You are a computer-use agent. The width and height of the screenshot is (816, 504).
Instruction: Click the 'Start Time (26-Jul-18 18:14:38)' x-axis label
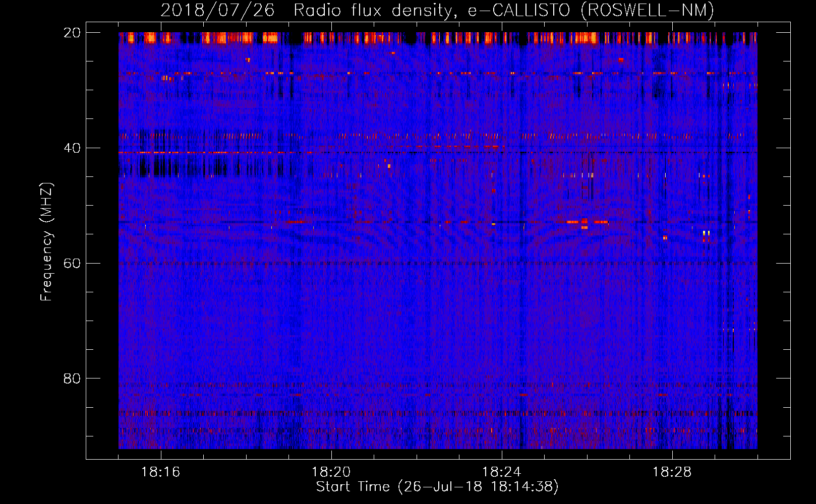coord(437,487)
